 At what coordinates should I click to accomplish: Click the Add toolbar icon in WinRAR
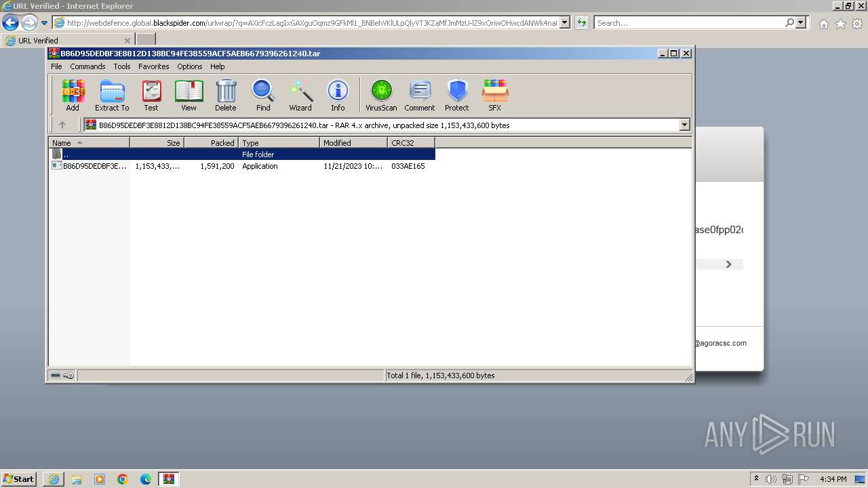coord(73,96)
